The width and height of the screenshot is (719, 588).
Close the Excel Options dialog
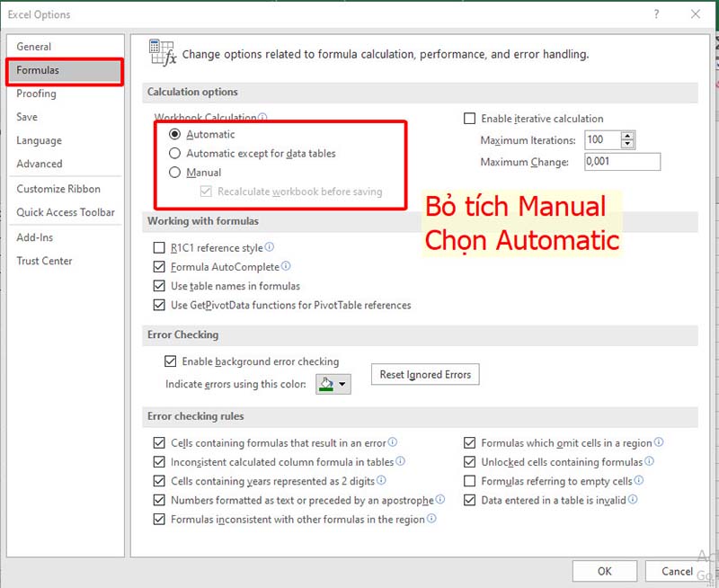(696, 14)
